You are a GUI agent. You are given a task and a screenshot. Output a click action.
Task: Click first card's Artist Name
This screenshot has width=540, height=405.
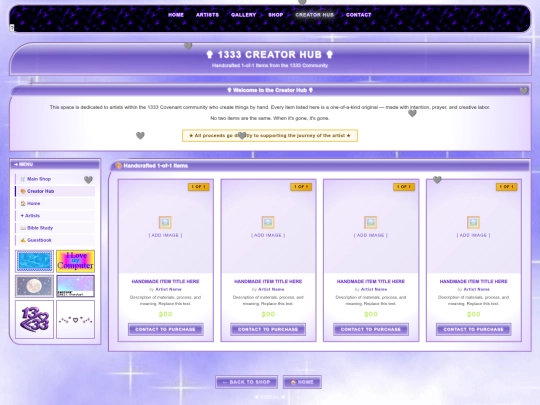pos(168,289)
